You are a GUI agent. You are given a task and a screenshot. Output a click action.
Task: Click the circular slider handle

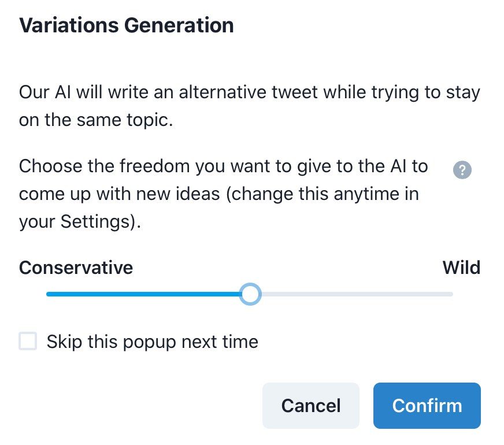[250, 294]
